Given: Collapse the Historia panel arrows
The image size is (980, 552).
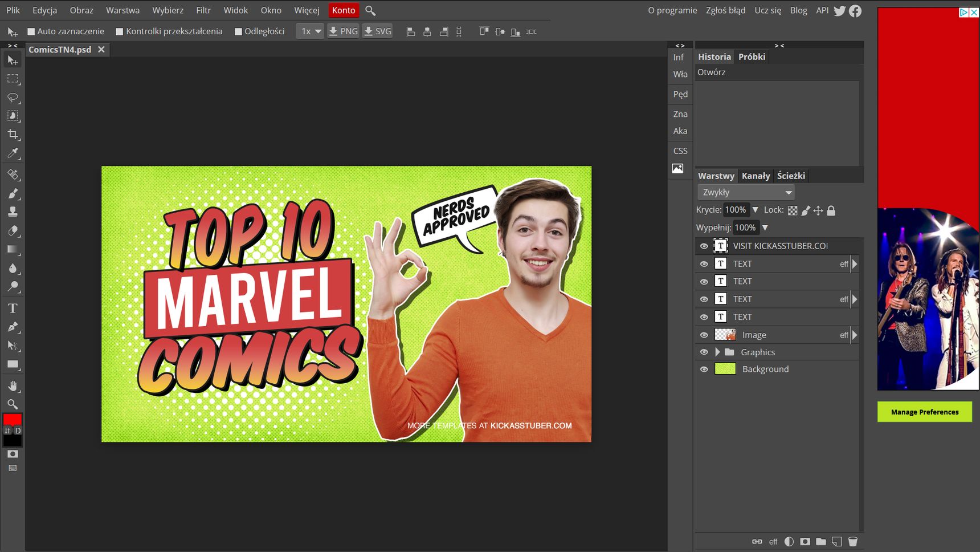Looking at the screenshot, I should [x=779, y=45].
